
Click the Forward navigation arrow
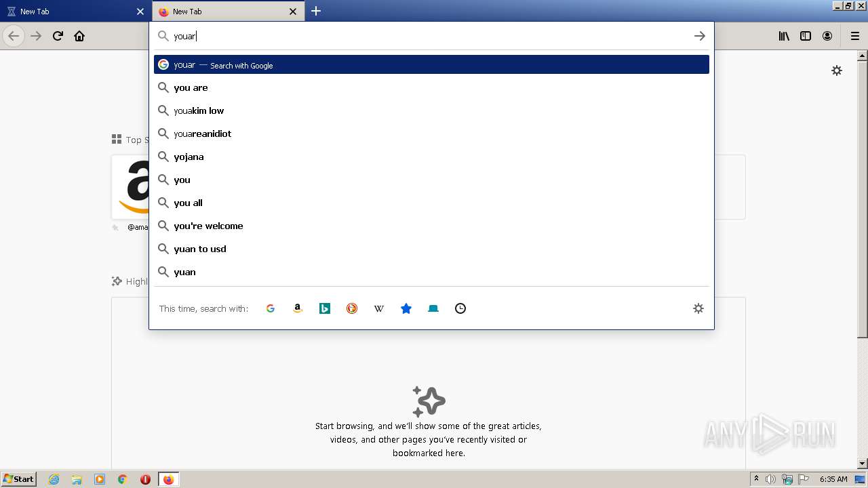pyautogui.click(x=36, y=36)
